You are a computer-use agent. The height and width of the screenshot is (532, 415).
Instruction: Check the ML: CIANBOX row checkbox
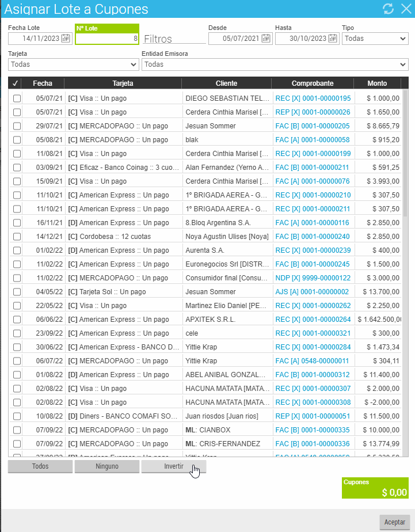point(17,430)
